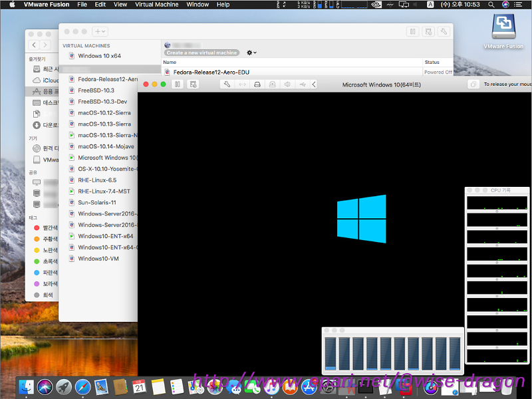The height and width of the screenshot is (399, 532).
Task: Select RHE-Linux-6.5 virtual machine
Action: pos(97,180)
